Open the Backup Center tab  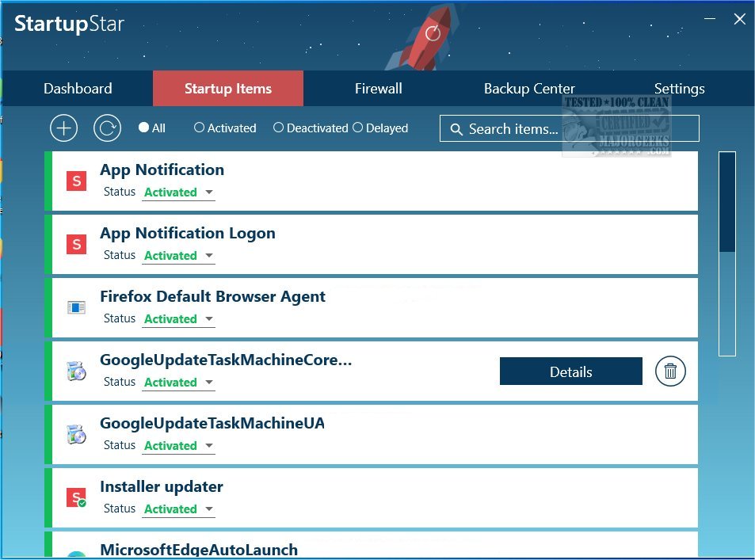529,89
